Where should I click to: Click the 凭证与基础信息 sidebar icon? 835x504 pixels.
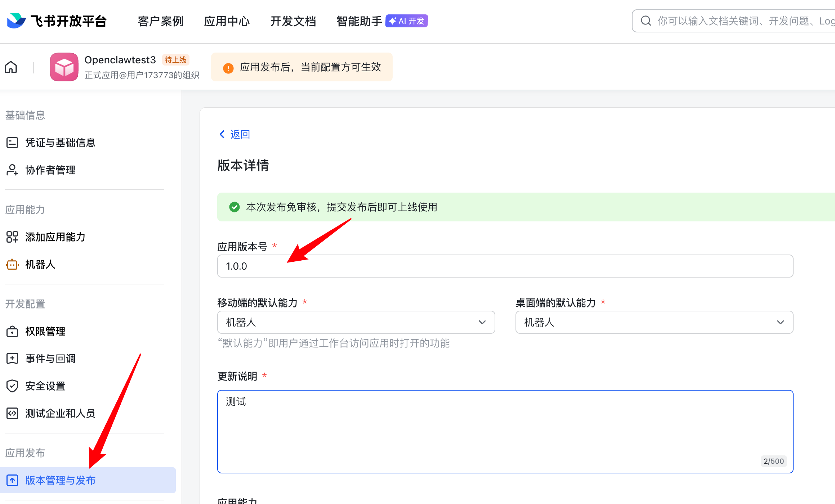pos(12,143)
